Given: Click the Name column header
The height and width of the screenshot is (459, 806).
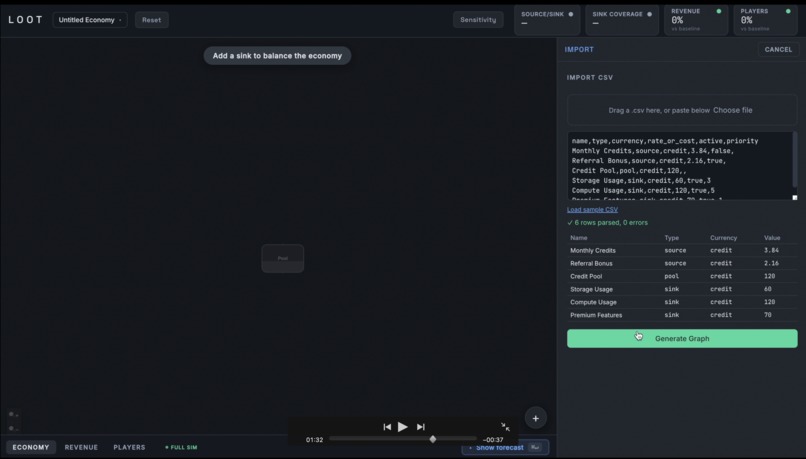Looking at the screenshot, I should pos(578,238).
